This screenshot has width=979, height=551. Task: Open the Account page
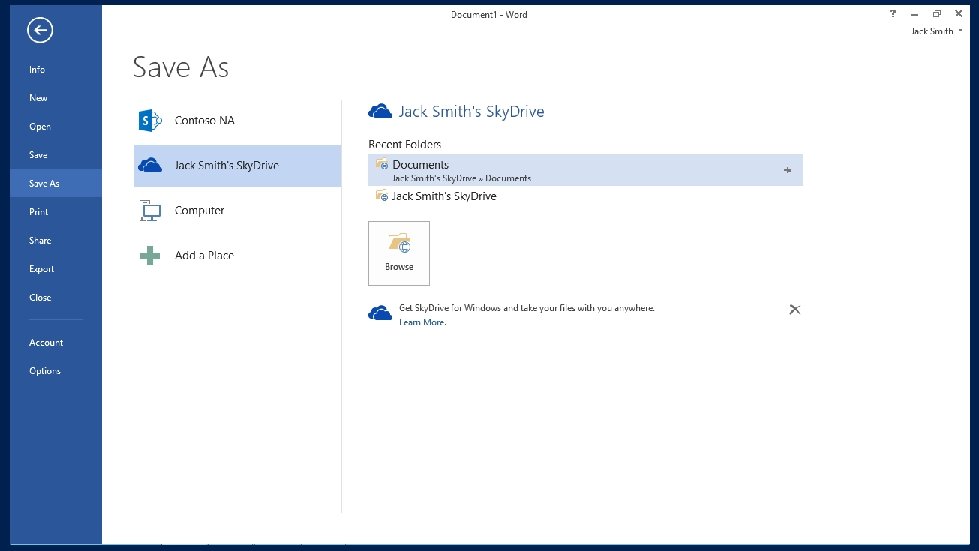(x=46, y=343)
